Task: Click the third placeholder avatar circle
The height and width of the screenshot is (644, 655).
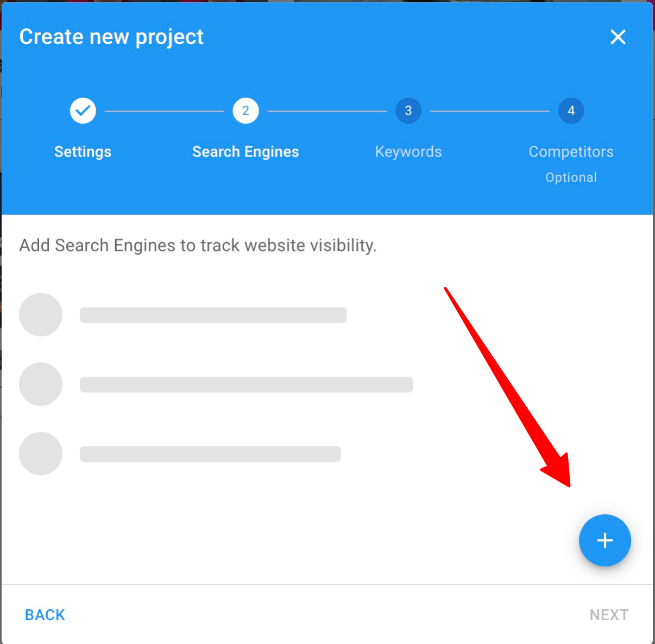Action: point(41,453)
